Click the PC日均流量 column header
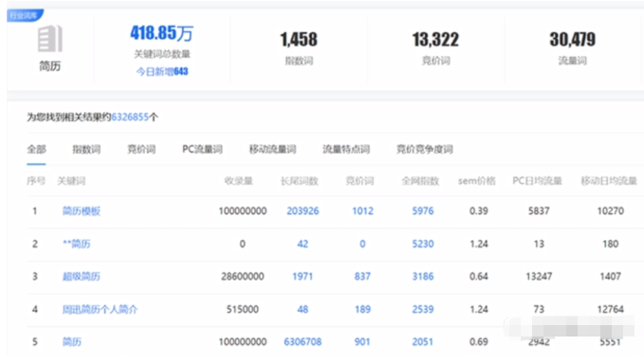The image size is (644, 364). tap(537, 181)
